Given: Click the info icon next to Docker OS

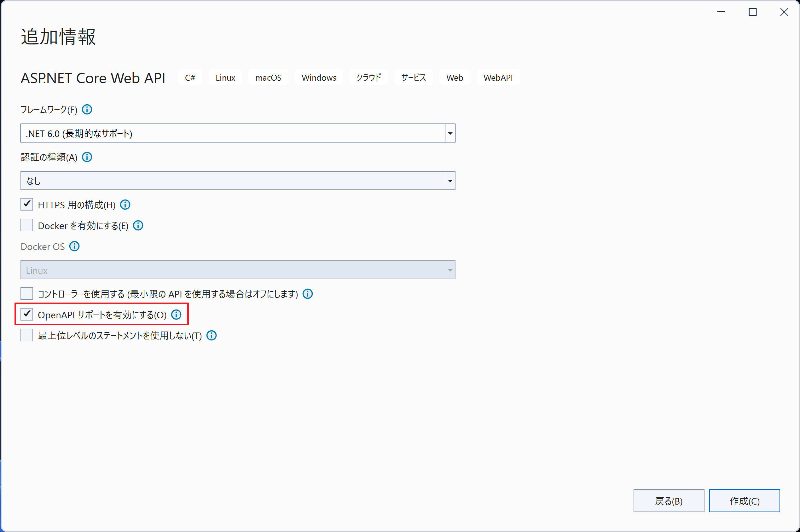Looking at the screenshot, I should [75, 246].
